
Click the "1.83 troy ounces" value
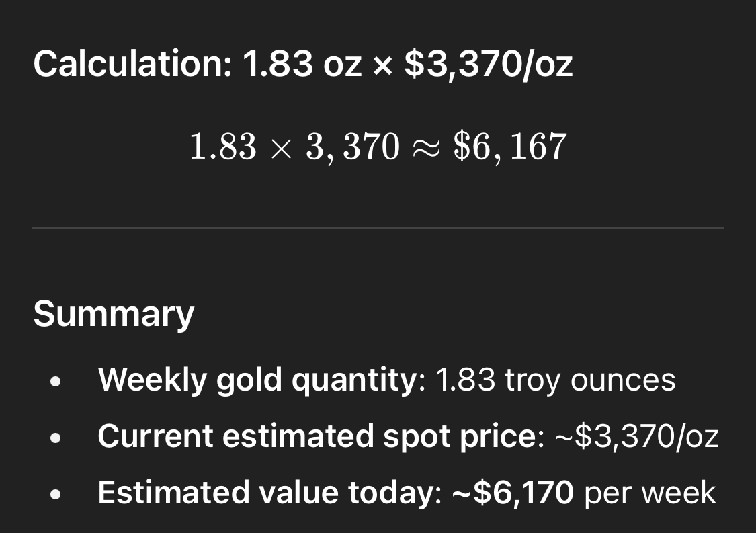click(x=555, y=380)
